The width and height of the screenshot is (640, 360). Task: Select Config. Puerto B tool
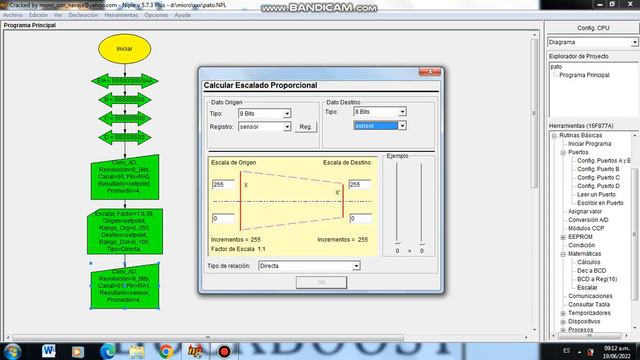tap(598, 169)
